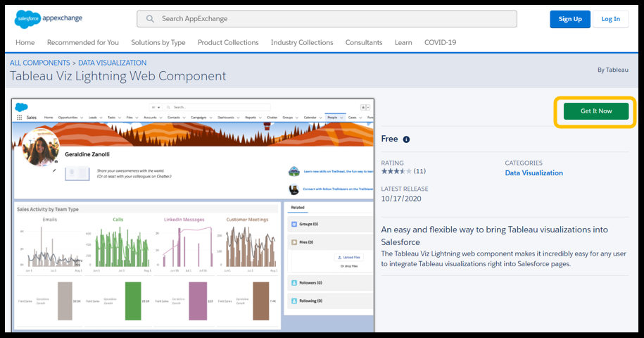Open Recommended for You menu
This screenshot has height=338, width=644.
click(83, 42)
